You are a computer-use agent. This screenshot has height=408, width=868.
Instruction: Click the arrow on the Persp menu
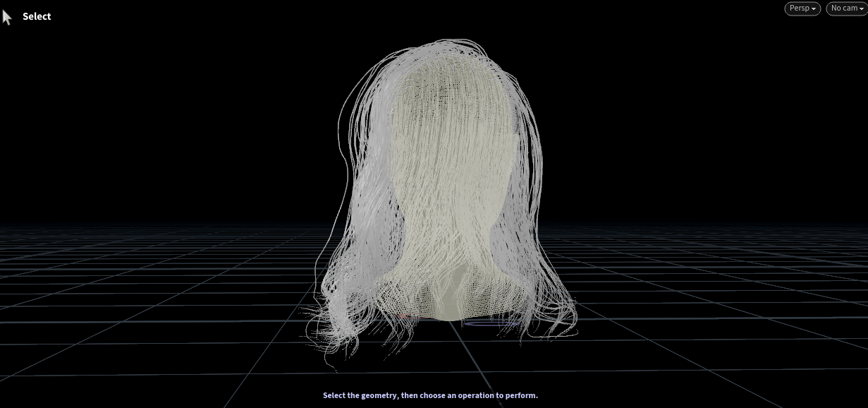(814, 9)
